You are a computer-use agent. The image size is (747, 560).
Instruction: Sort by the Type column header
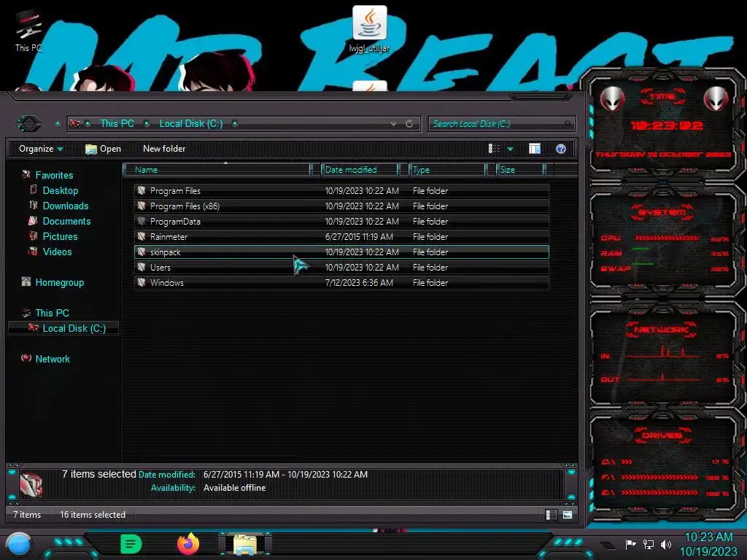click(447, 169)
